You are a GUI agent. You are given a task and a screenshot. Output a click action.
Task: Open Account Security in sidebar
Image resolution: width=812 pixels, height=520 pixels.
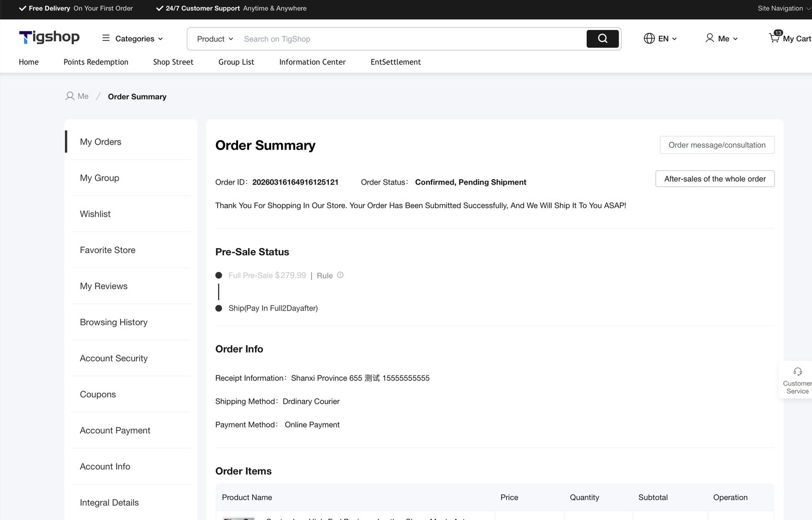pyautogui.click(x=114, y=358)
